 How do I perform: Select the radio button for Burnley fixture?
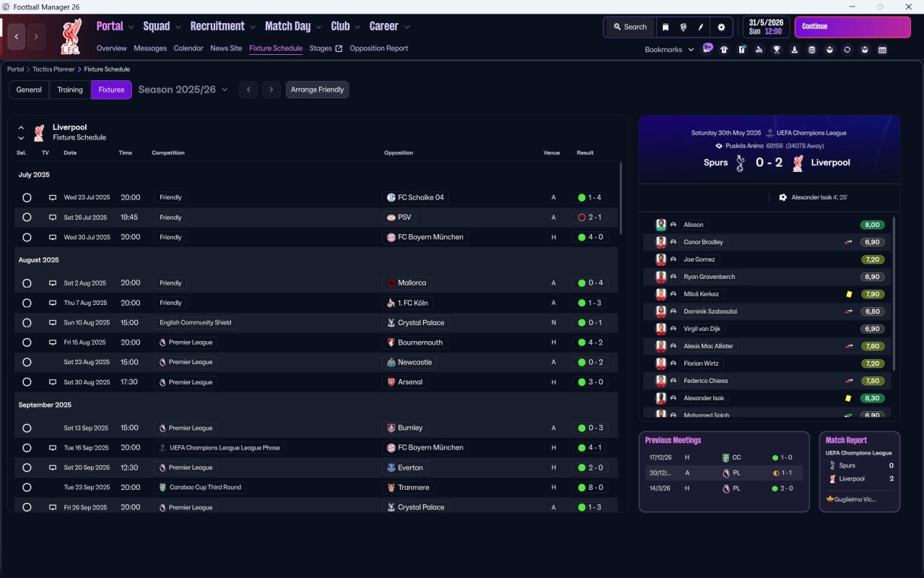(x=27, y=428)
